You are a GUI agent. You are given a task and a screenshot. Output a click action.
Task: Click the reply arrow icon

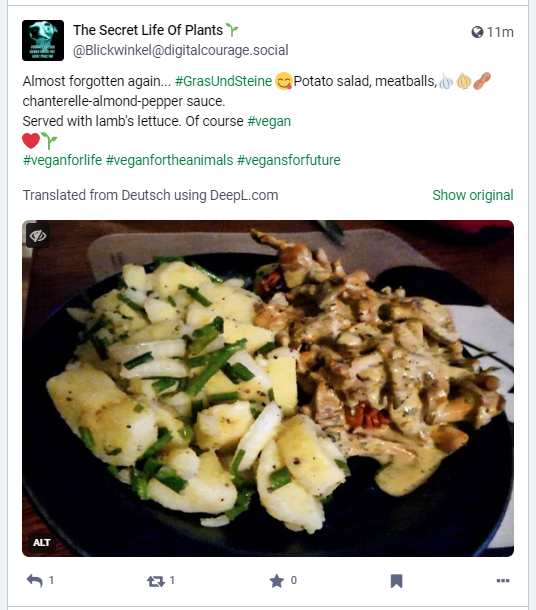click(34, 580)
